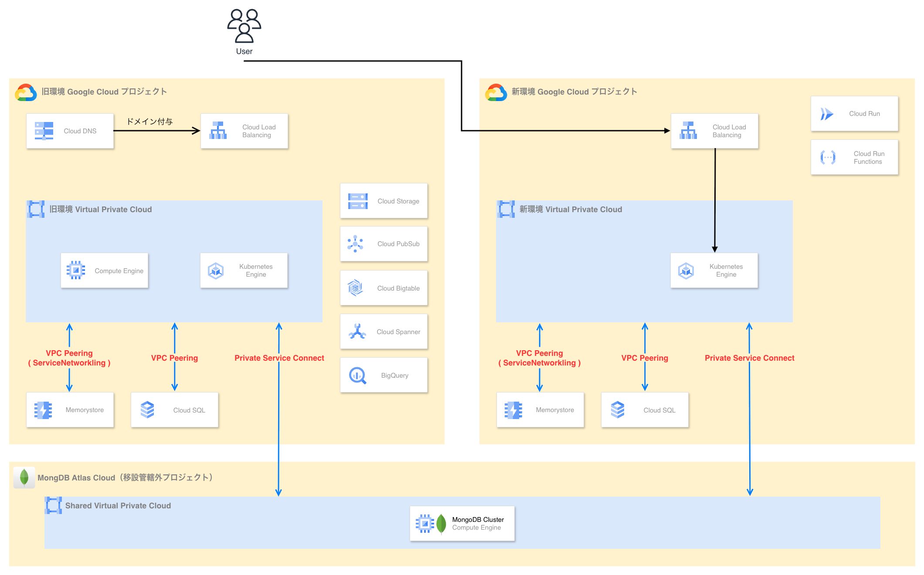Click the Cloud PubSub icon
Screen dimensions: 924x575
(x=355, y=244)
